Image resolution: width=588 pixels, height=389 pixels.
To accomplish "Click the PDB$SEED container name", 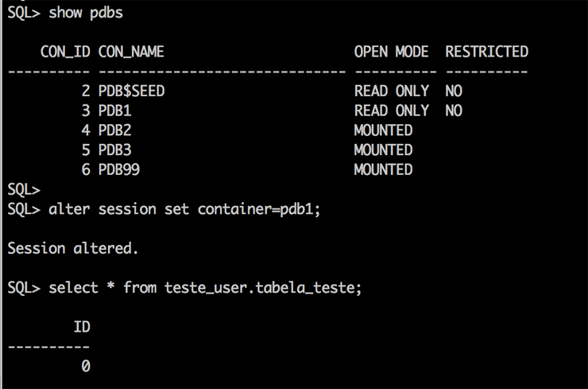I will (131, 91).
